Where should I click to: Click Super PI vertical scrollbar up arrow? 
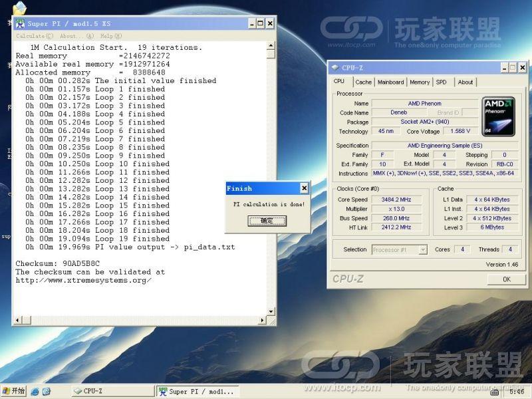click(x=271, y=45)
